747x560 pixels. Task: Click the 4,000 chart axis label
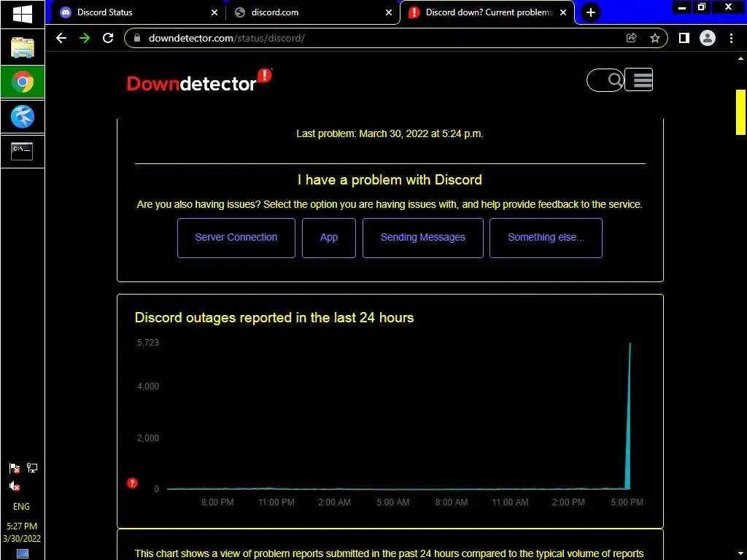[x=147, y=386]
